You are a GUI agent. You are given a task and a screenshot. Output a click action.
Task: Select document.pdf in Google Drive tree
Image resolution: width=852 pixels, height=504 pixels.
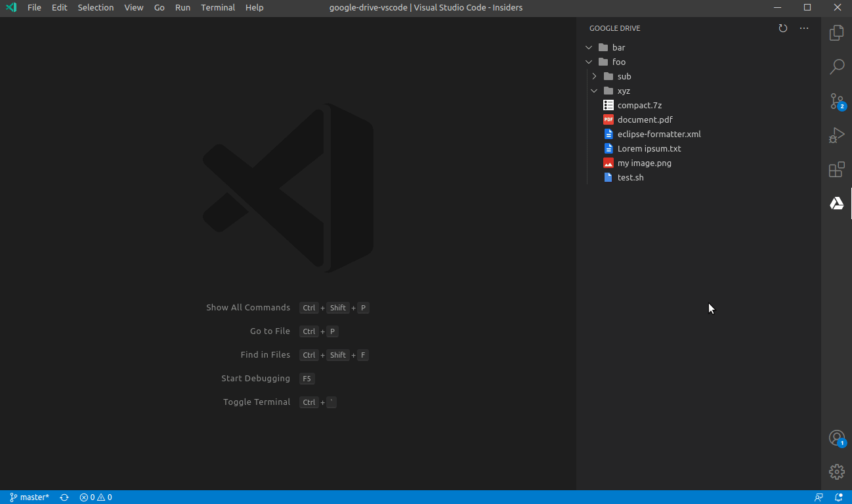pyautogui.click(x=645, y=119)
